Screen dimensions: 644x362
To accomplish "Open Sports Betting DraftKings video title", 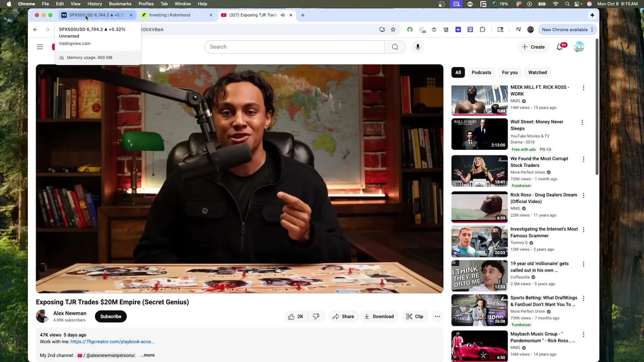I will [543, 301].
